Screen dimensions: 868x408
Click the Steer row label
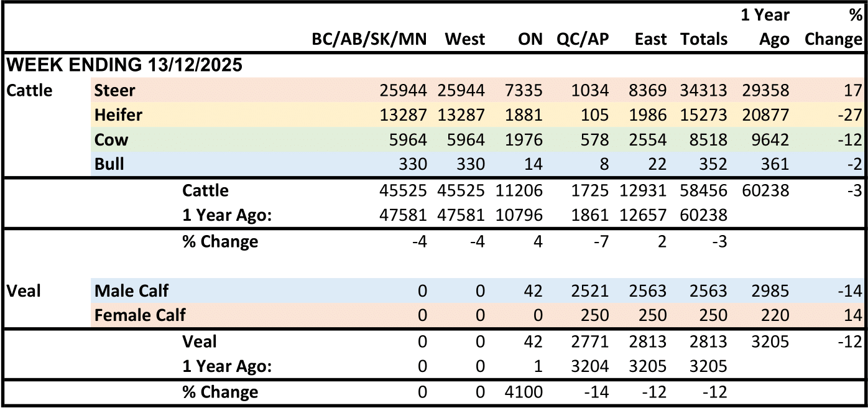tap(115, 90)
